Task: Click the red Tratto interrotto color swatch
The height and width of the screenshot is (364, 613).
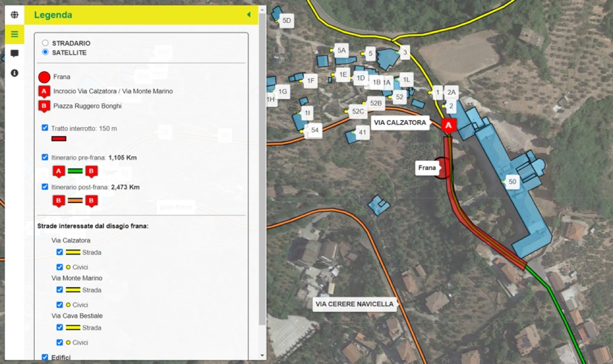Action: (59, 138)
